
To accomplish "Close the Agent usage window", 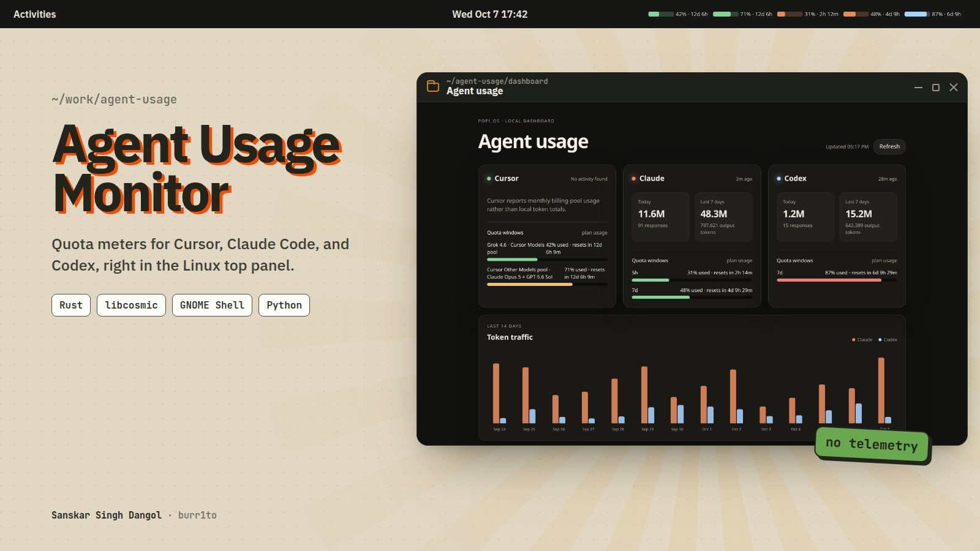I will coord(954,88).
